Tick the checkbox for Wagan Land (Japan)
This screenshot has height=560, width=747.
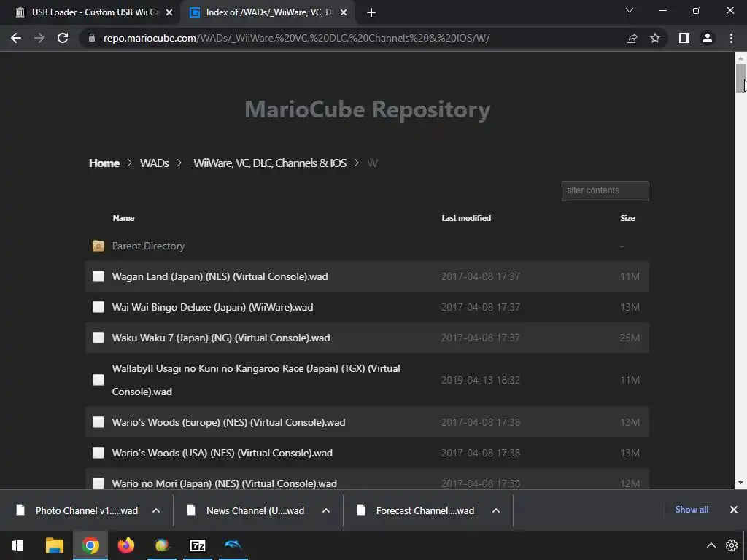click(98, 276)
